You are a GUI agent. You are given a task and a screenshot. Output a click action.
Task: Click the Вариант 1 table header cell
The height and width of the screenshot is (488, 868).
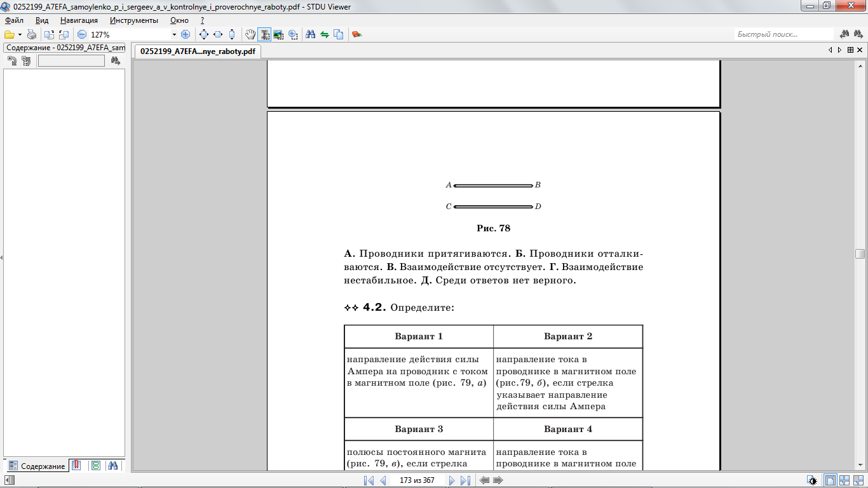tap(419, 336)
